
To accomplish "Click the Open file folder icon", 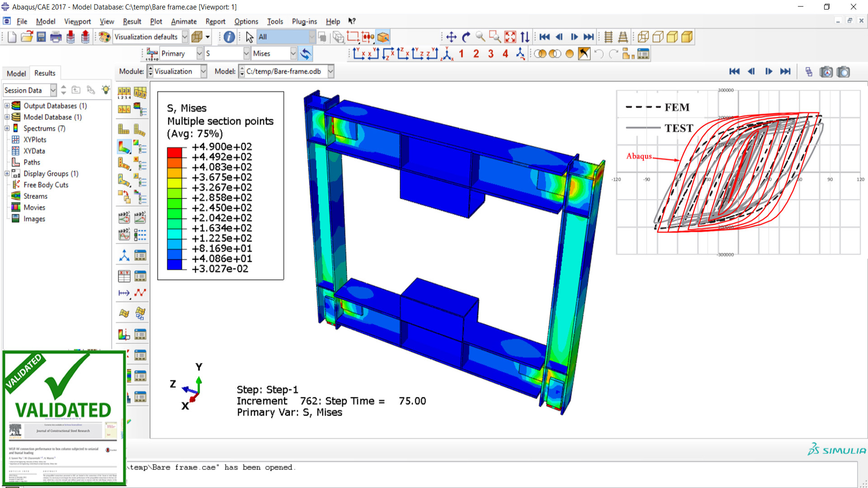I will coord(27,37).
